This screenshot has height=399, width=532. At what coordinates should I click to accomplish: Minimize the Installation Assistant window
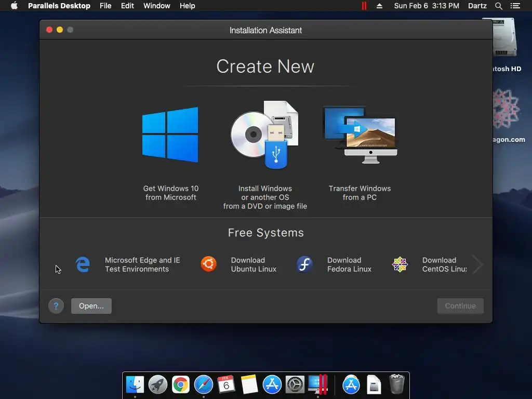click(x=60, y=30)
